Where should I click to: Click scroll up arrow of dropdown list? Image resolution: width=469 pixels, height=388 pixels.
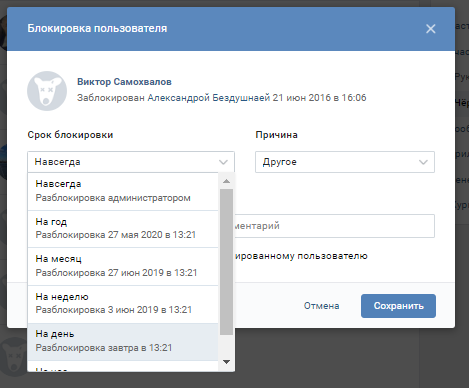click(226, 181)
